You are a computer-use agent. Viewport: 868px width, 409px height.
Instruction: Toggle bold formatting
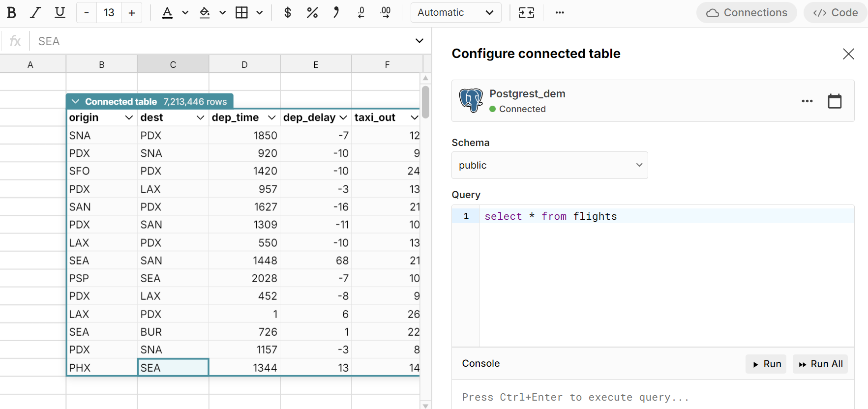click(x=11, y=13)
